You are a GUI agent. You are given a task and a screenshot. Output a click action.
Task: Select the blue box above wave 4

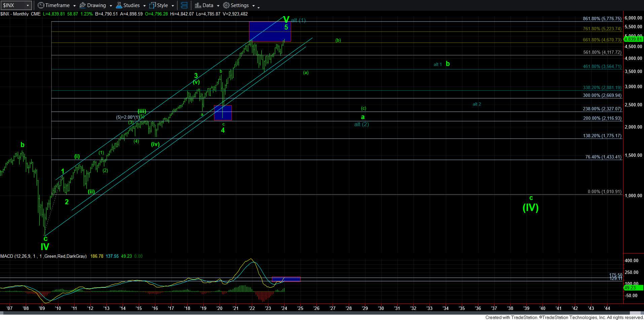click(223, 113)
